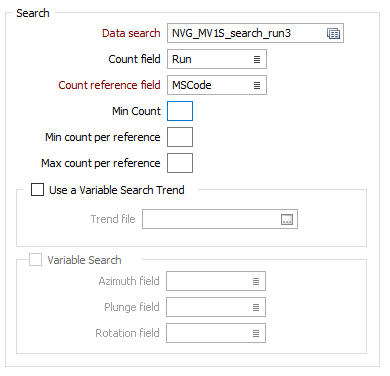Select the Trend file path input

pyautogui.click(x=220, y=219)
